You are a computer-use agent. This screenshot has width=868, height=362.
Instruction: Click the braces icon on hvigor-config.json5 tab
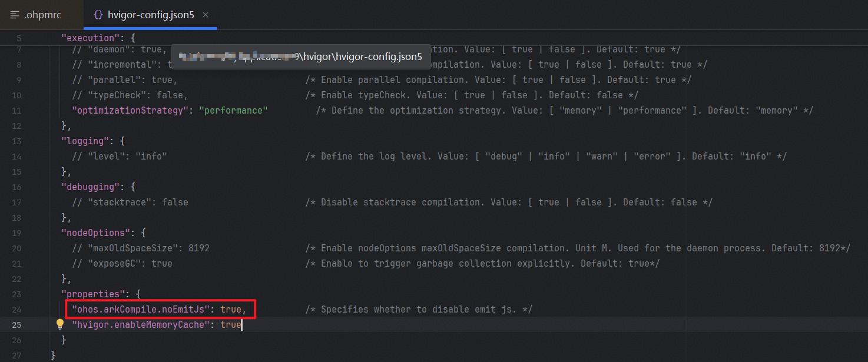98,15
